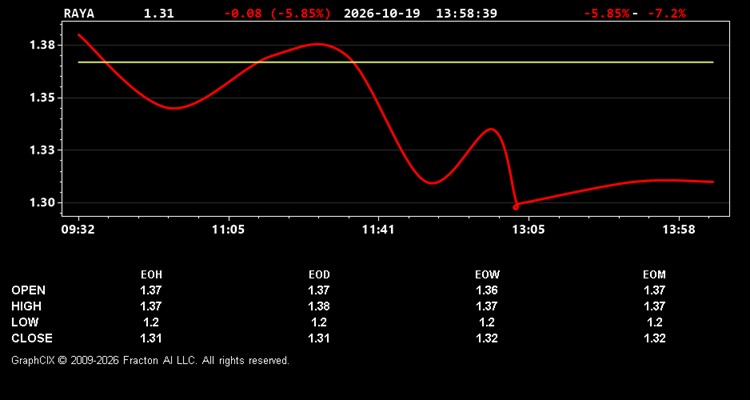Viewport: 750px width, 400px height.
Task: Select the last price 1.31 in header
Action: point(159,13)
